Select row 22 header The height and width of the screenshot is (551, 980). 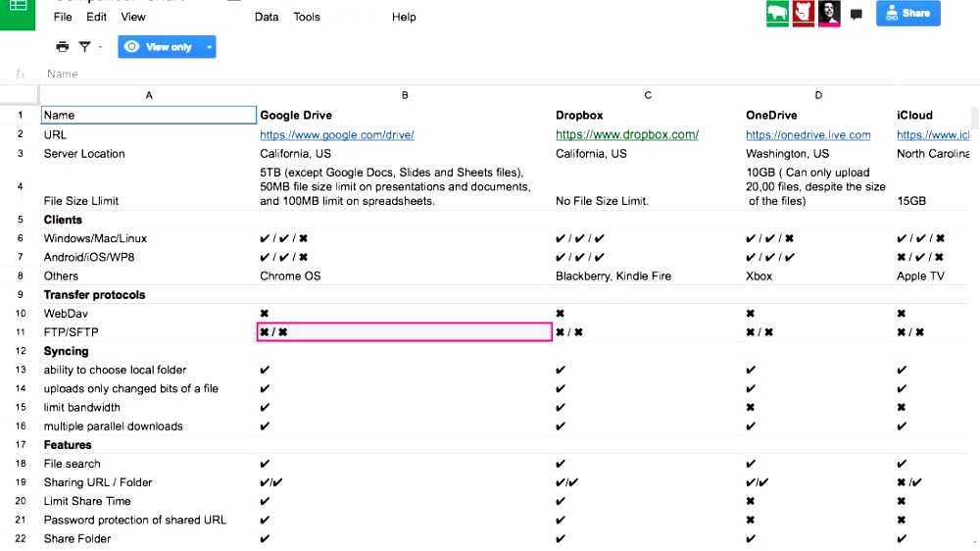coord(20,538)
